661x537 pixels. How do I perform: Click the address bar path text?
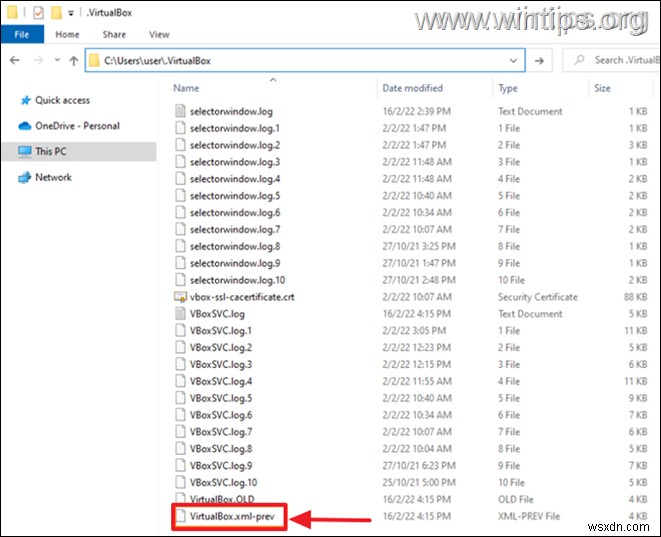157,61
